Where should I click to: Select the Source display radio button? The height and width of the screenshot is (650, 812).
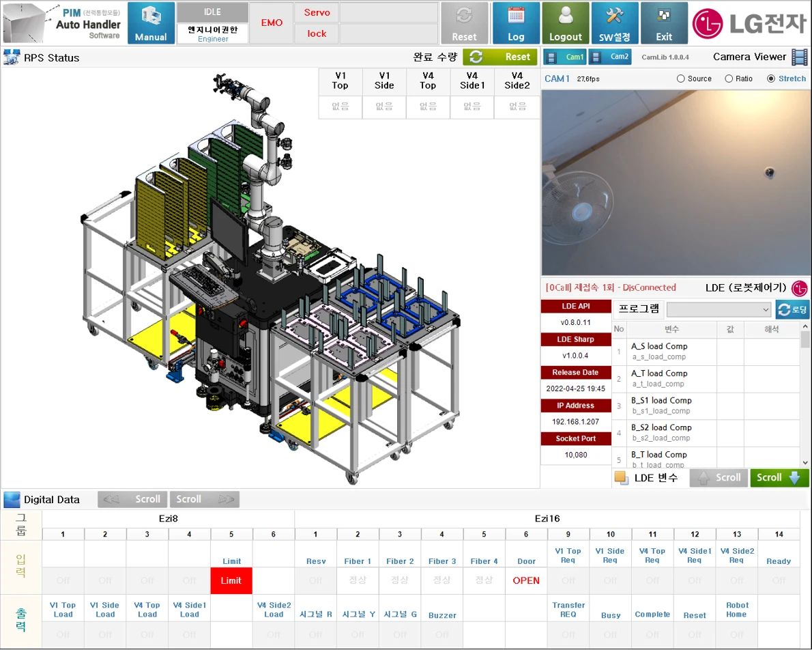(680, 79)
